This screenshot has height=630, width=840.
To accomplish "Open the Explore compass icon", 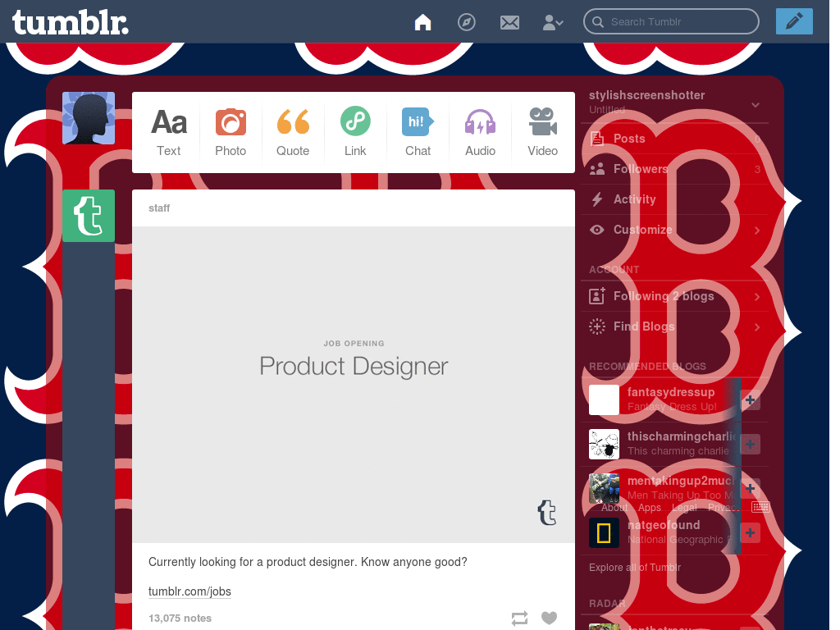I will (x=467, y=22).
